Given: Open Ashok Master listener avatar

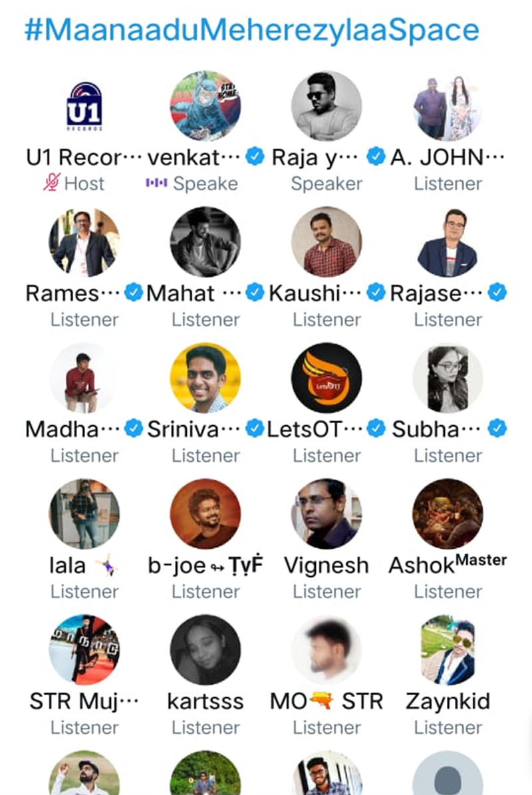Looking at the screenshot, I should tap(448, 514).
